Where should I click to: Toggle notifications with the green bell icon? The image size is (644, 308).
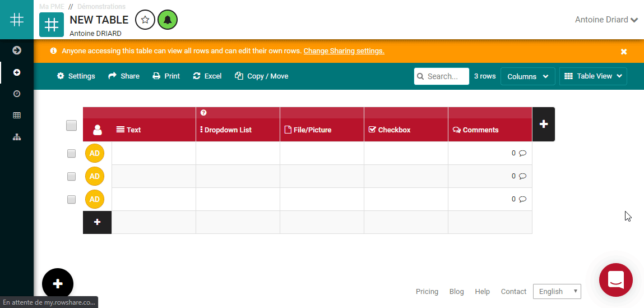coord(168,20)
